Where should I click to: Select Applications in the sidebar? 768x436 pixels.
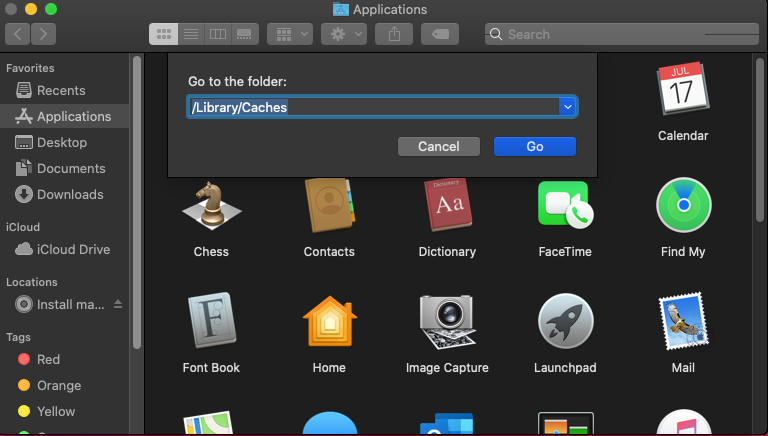click(65, 117)
